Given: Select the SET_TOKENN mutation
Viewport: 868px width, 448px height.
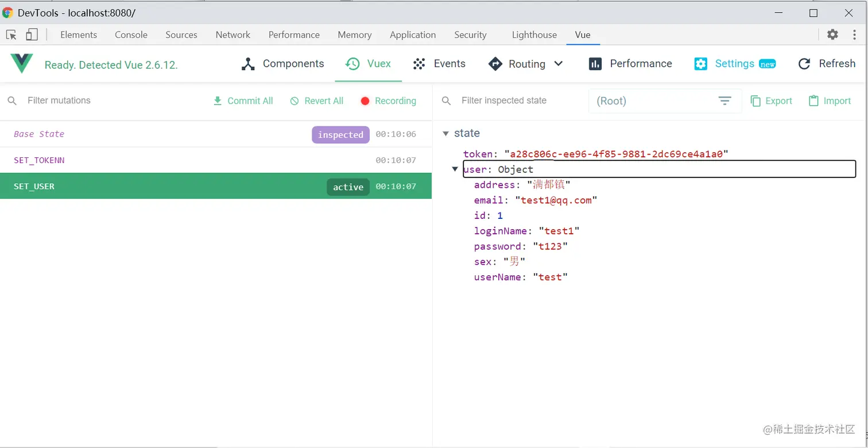Looking at the screenshot, I should pos(216,160).
